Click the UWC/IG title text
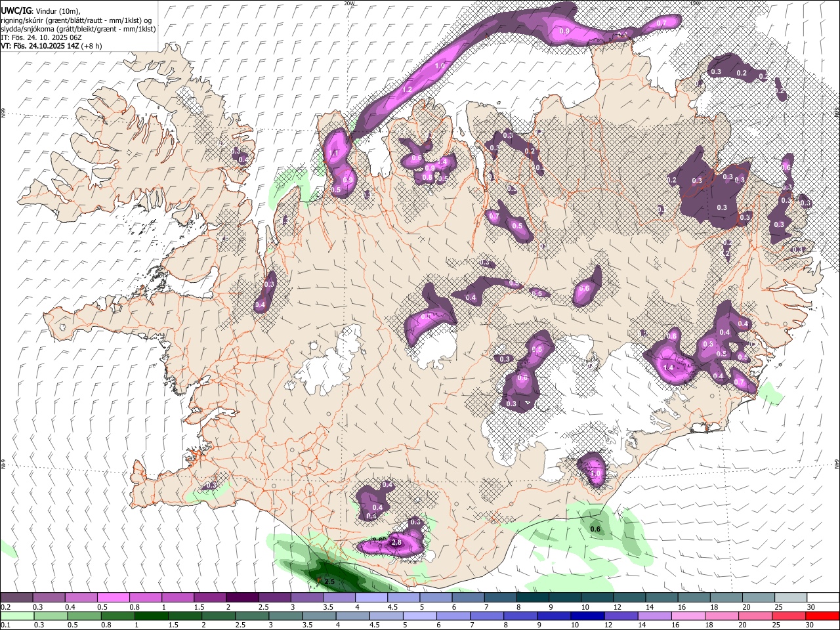Image resolution: width=840 pixels, height=630 pixels. (x=16, y=10)
